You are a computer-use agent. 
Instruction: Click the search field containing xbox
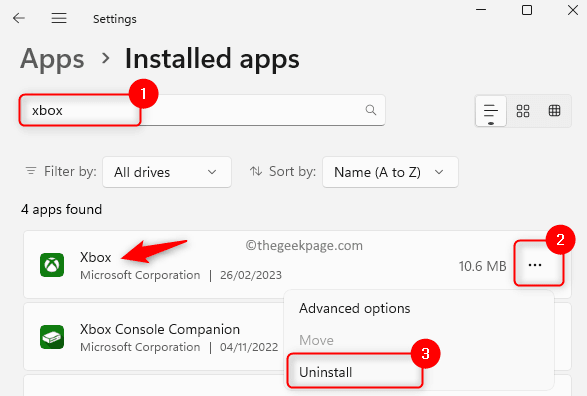202,110
